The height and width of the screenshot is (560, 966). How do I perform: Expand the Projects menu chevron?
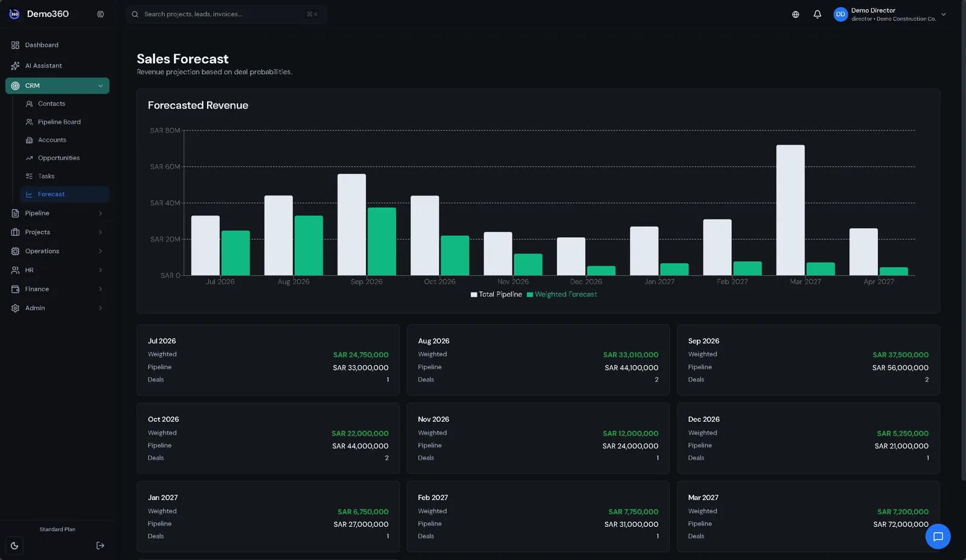click(x=100, y=232)
